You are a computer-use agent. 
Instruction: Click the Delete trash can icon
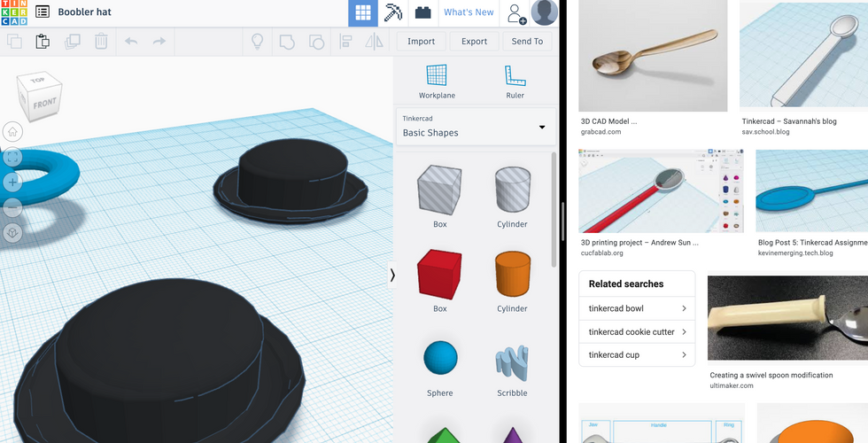(101, 42)
